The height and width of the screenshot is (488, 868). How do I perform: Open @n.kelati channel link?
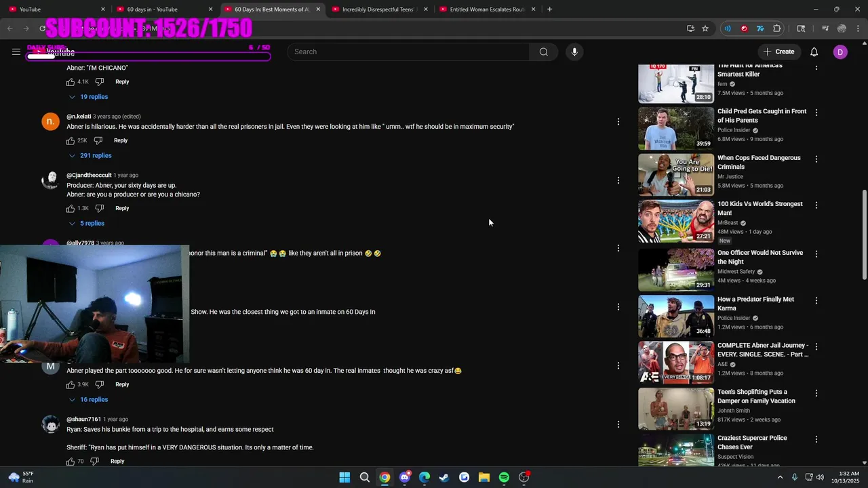coord(79,117)
